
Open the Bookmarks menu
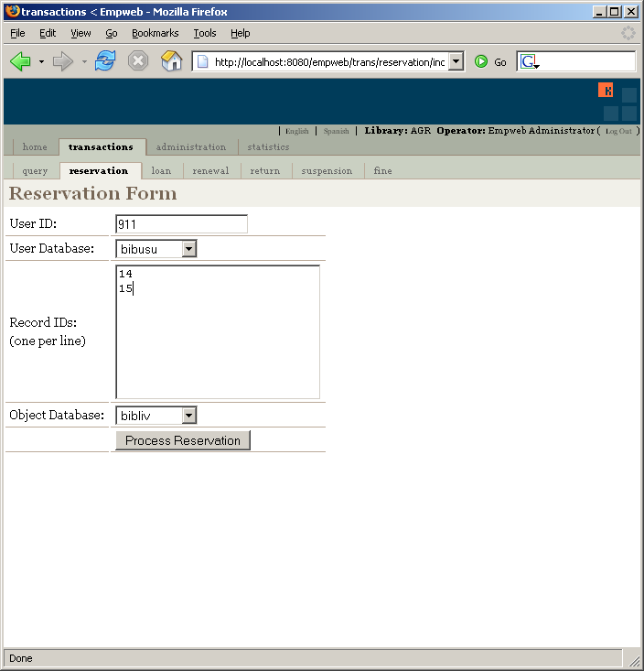tap(156, 33)
